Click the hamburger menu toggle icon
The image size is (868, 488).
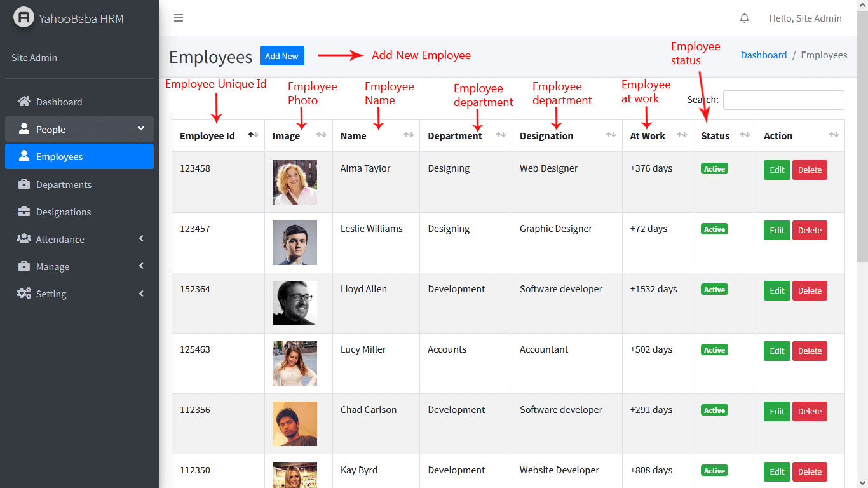coord(179,18)
